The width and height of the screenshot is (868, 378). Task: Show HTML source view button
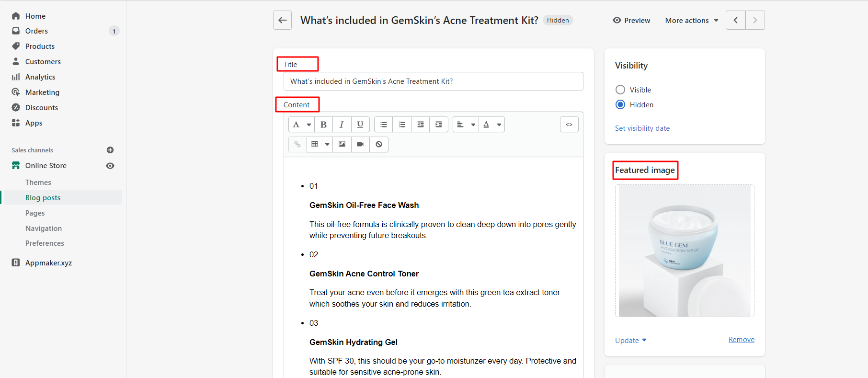click(569, 125)
